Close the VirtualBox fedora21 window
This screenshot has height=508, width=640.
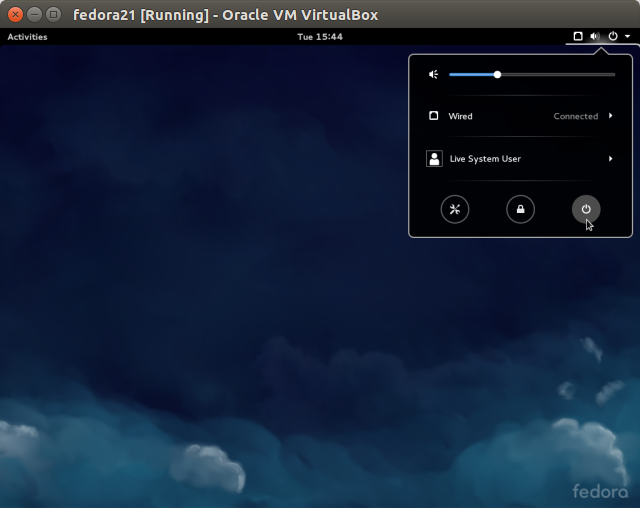(x=16, y=15)
